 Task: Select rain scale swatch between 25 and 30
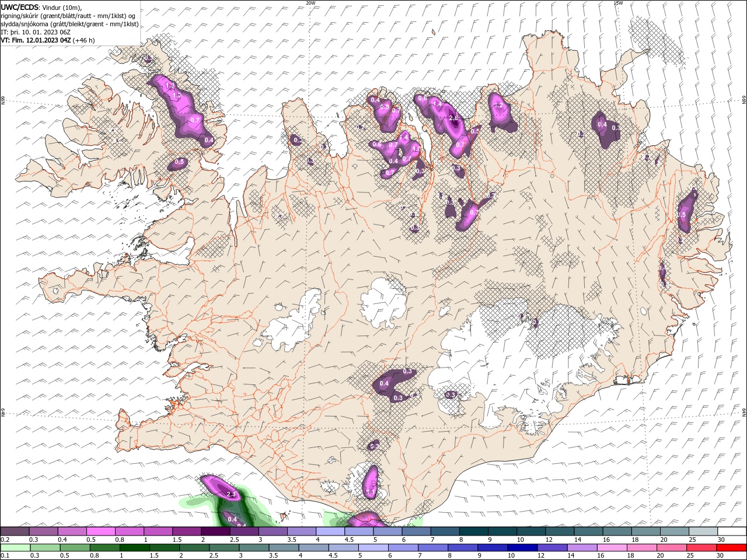tap(702, 548)
